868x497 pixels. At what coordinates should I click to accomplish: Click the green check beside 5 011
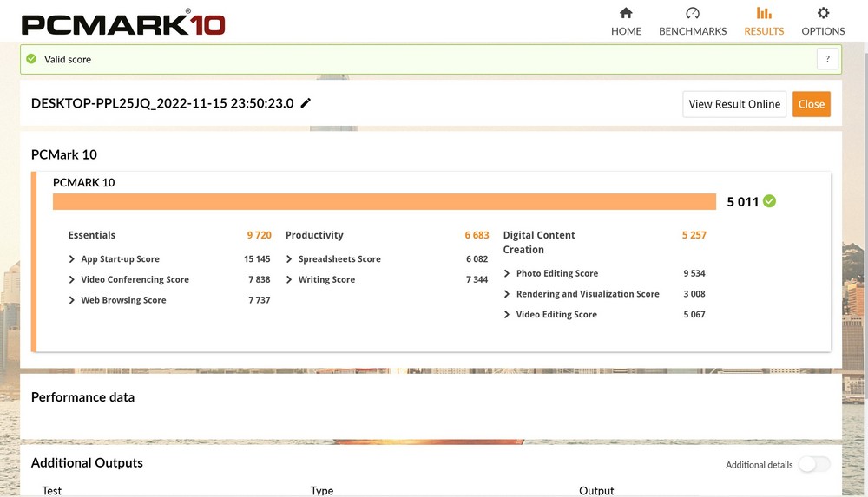point(769,201)
